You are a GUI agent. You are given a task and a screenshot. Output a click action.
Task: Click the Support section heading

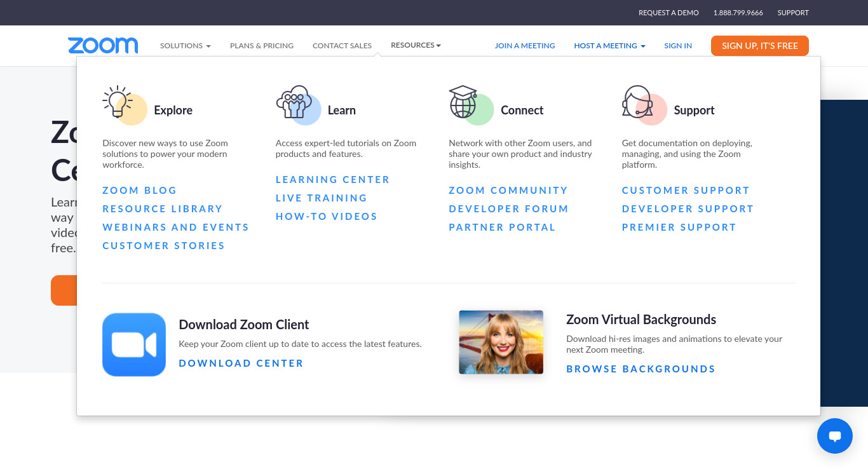click(x=695, y=111)
